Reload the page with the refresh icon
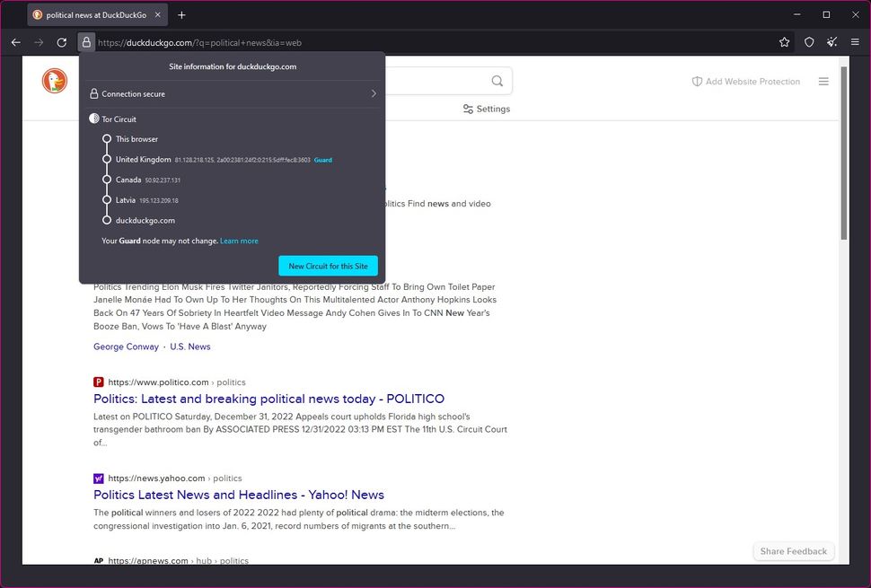 point(61,42)
